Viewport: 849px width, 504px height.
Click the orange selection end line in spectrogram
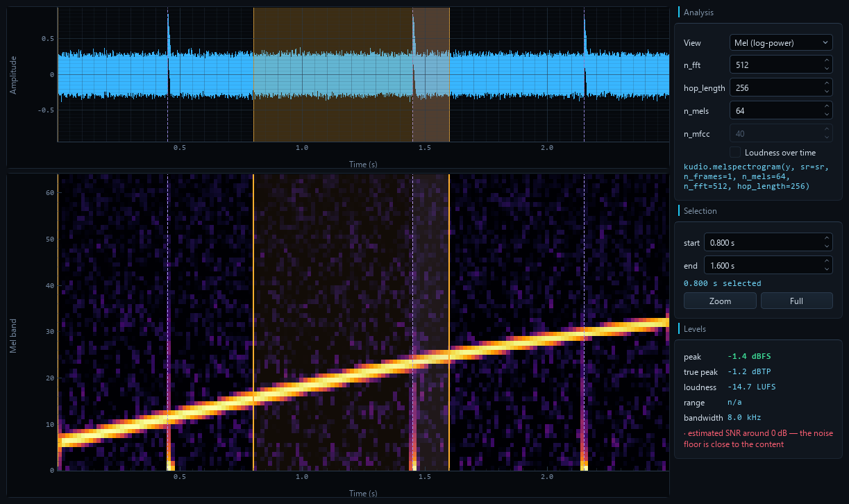tap(449, 322)
